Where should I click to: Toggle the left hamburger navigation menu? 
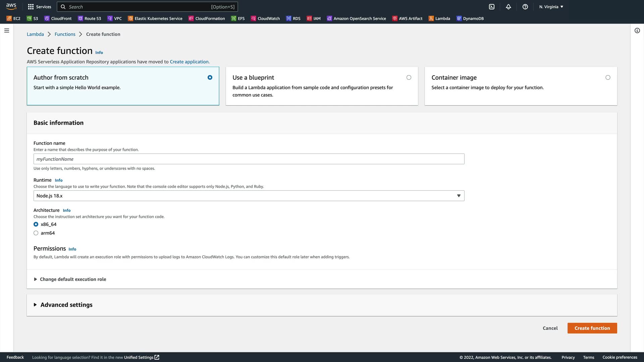pos(7,31)
